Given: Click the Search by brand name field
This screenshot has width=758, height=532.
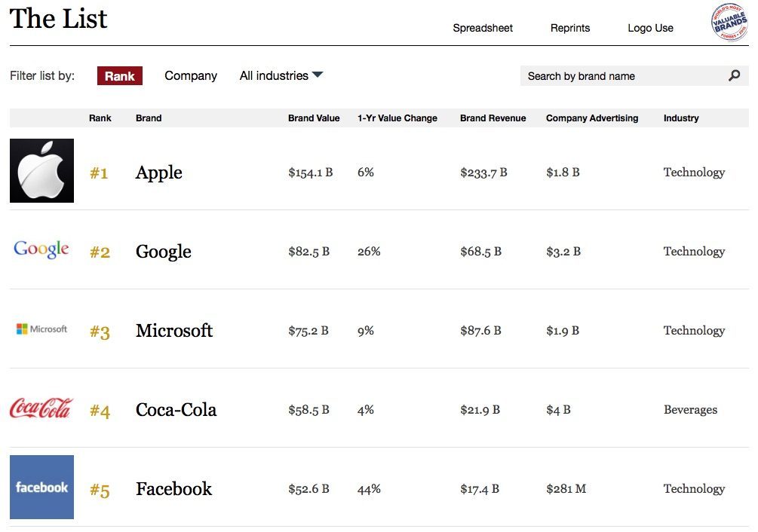Looking at the screenshot, I should point(634,76).
